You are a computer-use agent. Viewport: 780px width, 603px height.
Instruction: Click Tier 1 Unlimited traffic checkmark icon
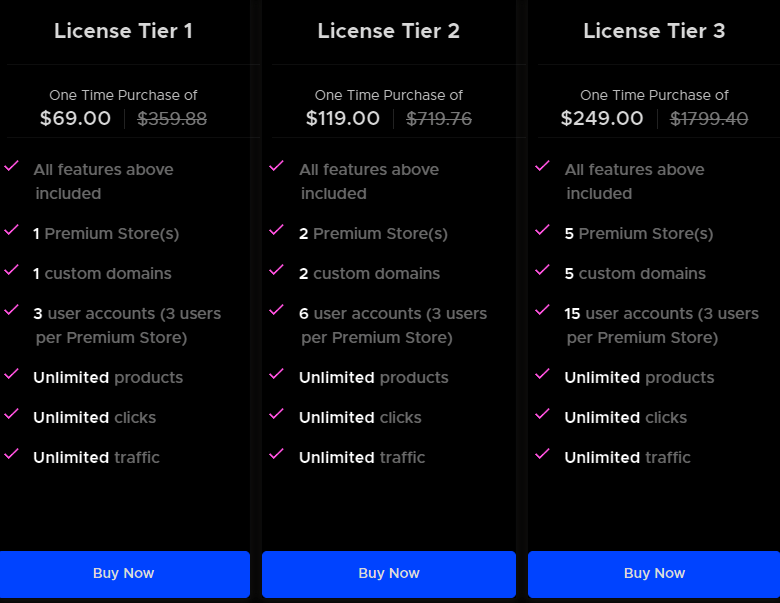click(11, 455)
